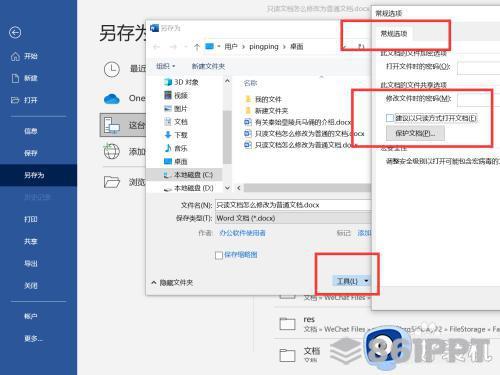
Task: Click the 保护文档(P)... button
Action: click(x=415, y=133)
